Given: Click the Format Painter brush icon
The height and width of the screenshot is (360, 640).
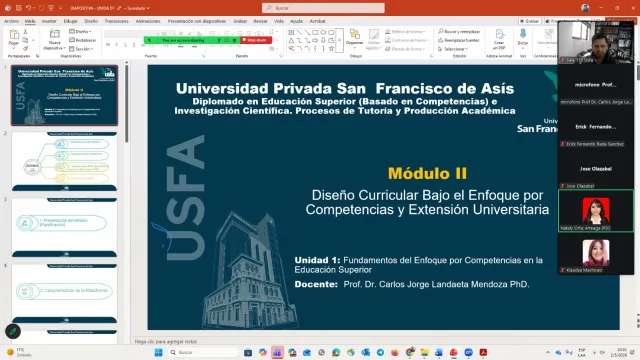Looking at the screenshot, I should 25,48.
